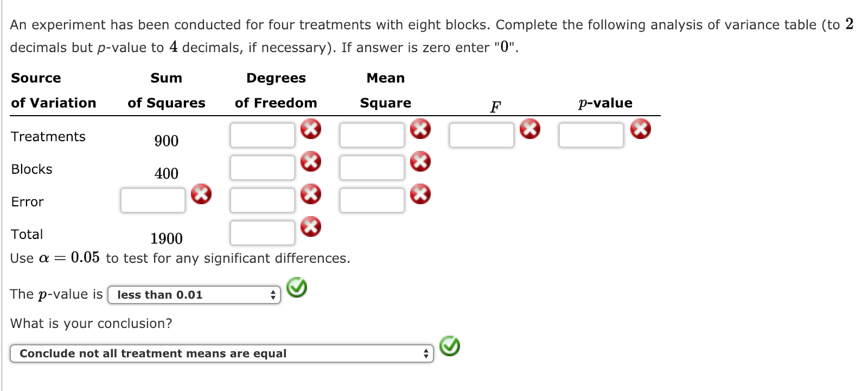Click the red X beside the p-value field
The width and height of the screenshot is (868, 391).
[x=640, y=129]
